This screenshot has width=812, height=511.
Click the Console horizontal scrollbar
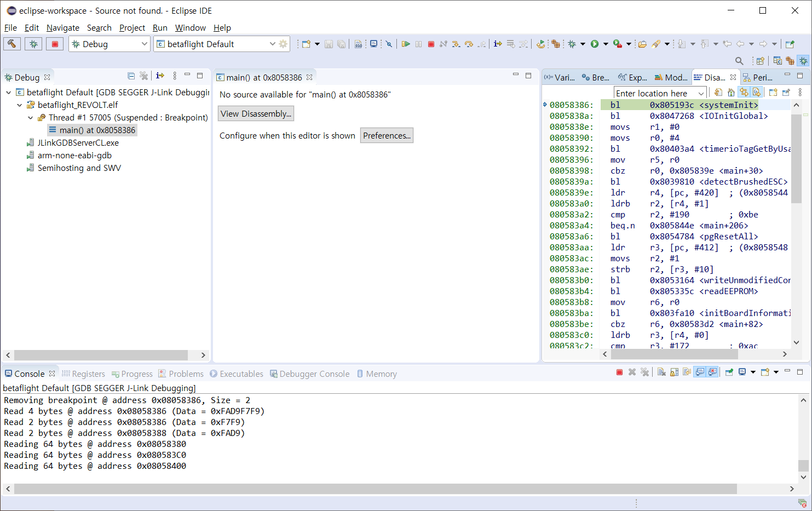click(375, 489)
